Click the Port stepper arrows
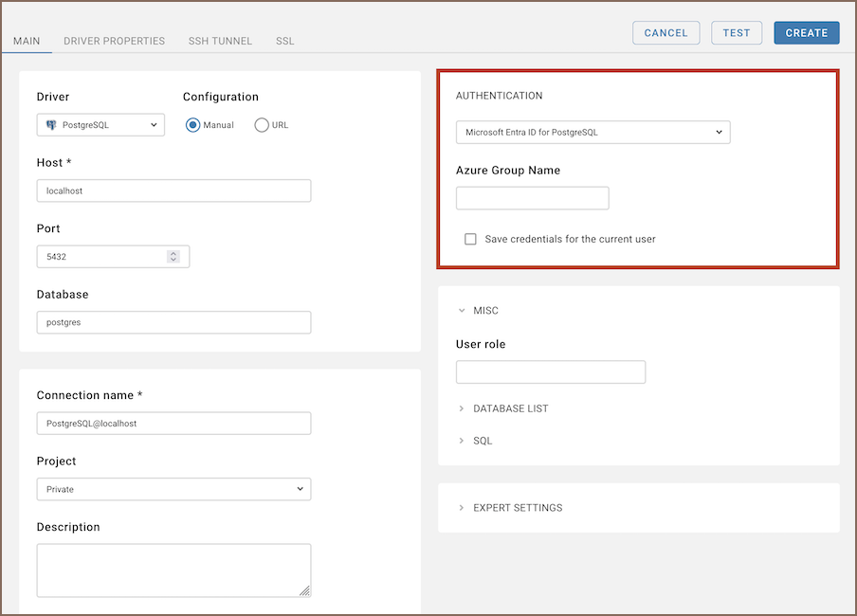This screenshot has width=857, height=616. [x=173, y=257]
